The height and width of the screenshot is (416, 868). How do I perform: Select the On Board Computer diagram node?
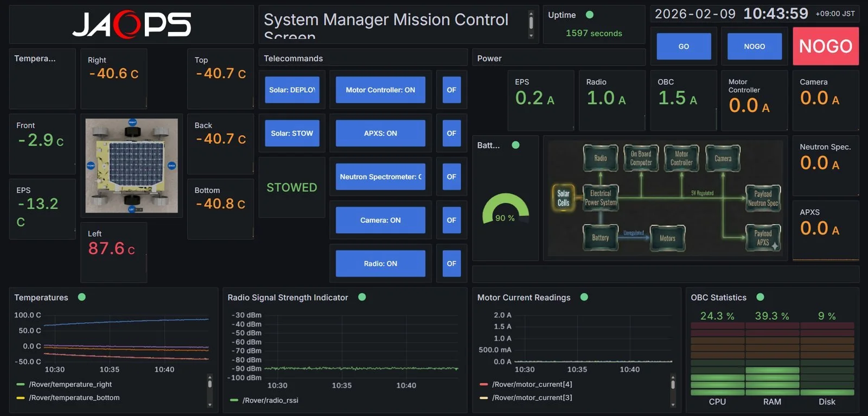(x=641, y=158)
